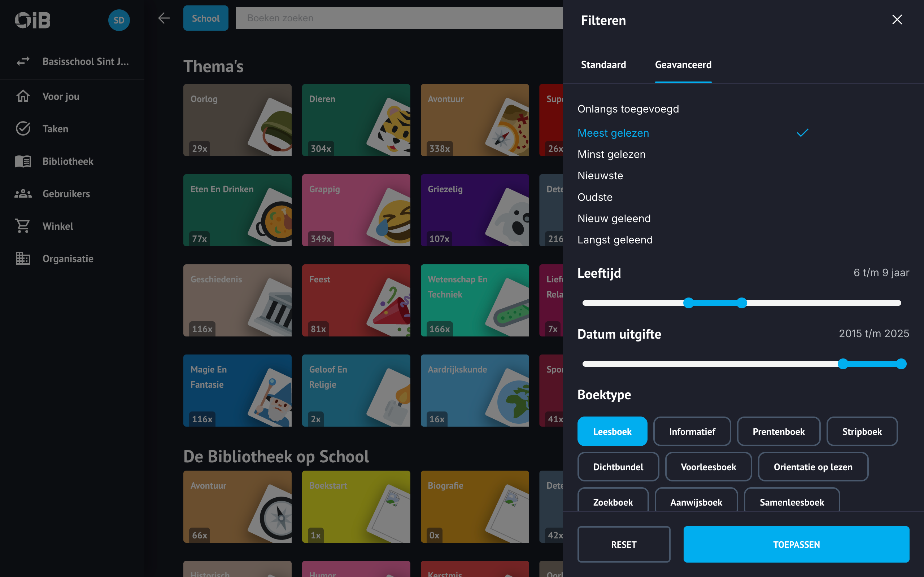Select Minst gelezen sort option
This screenshot has height=577, width=924.
[x=611, y=154]
